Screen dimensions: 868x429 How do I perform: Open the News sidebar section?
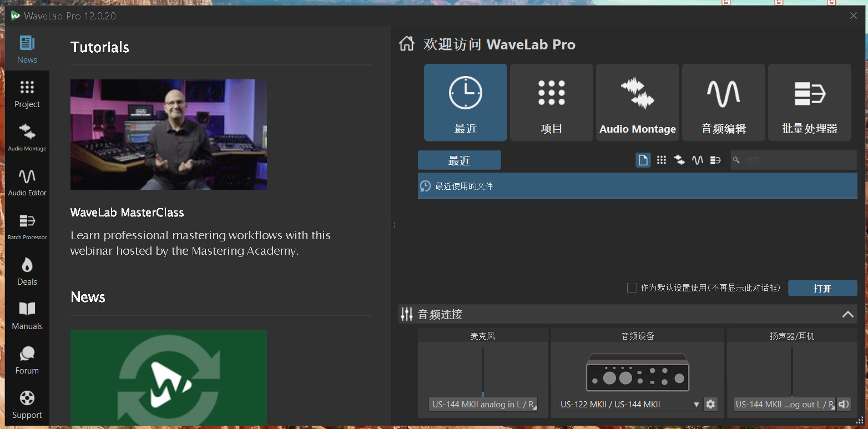(x=27, y=49)
